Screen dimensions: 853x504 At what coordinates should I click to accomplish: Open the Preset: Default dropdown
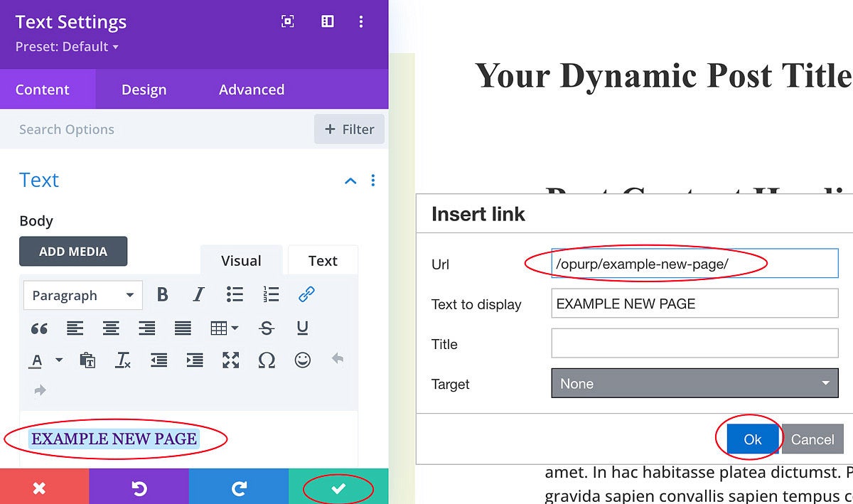(x=66, y=46)
